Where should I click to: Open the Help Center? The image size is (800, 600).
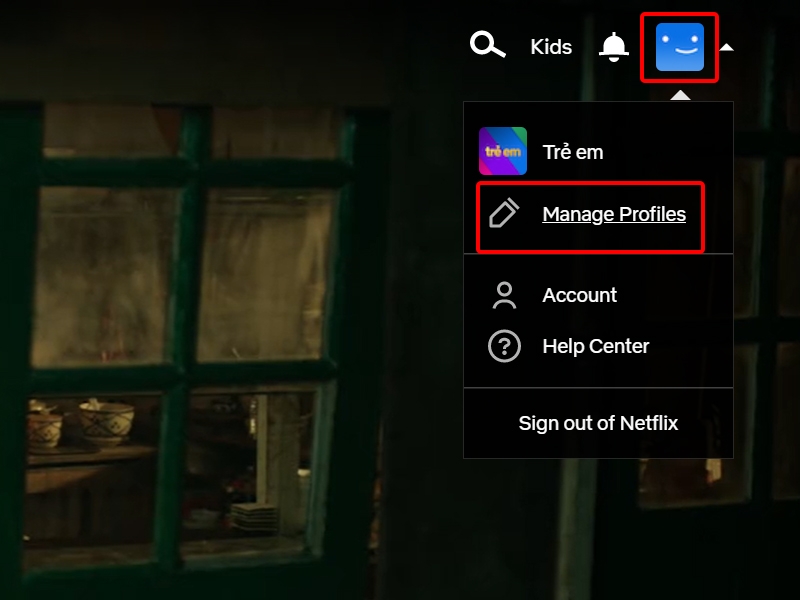(595, 346)
